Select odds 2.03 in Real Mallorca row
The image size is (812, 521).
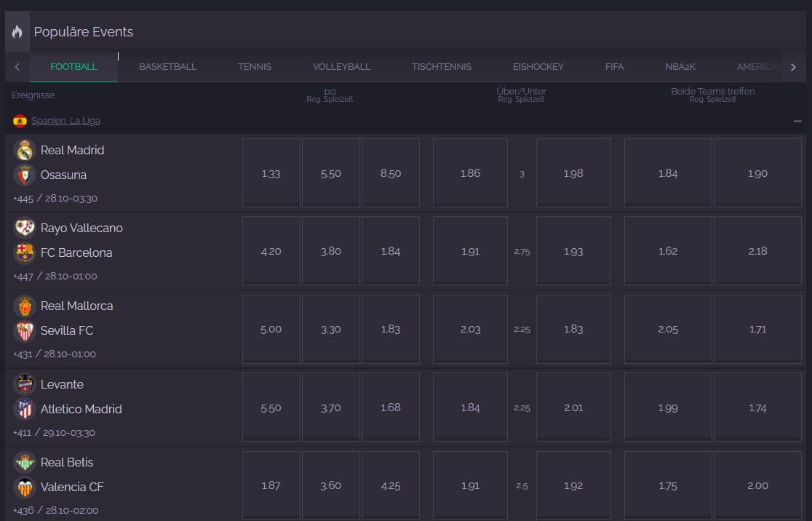click(470, 329)
